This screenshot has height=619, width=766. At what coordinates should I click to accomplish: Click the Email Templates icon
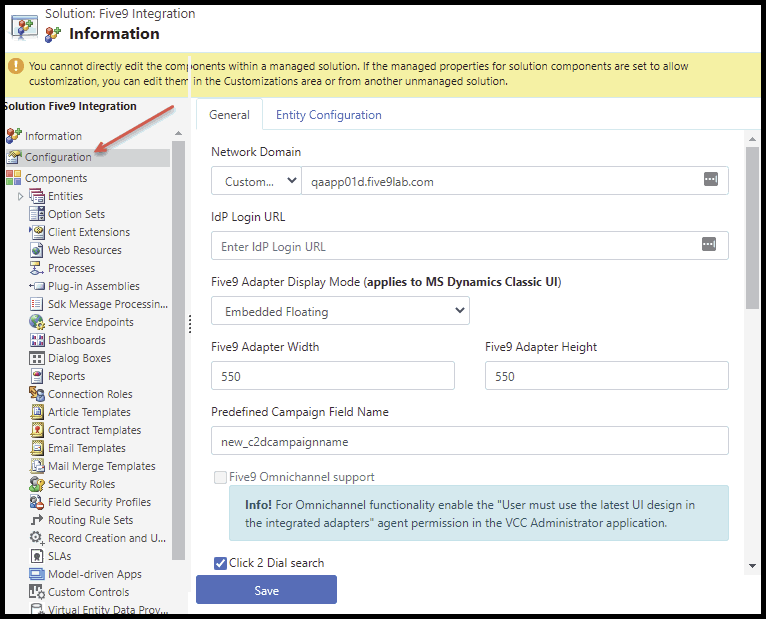[x=37, y=448]
